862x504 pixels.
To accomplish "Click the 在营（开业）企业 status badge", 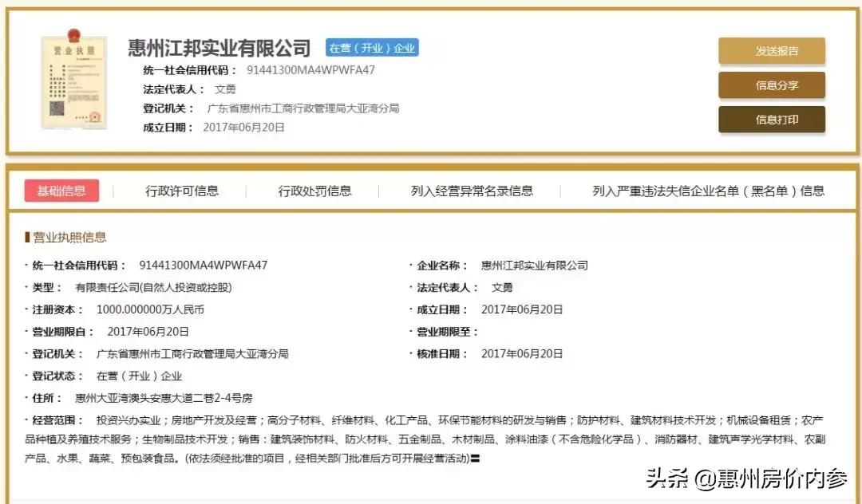I will coord(370,47).
